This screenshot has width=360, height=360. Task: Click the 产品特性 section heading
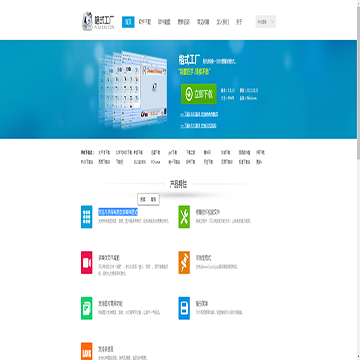pos(178,184)
